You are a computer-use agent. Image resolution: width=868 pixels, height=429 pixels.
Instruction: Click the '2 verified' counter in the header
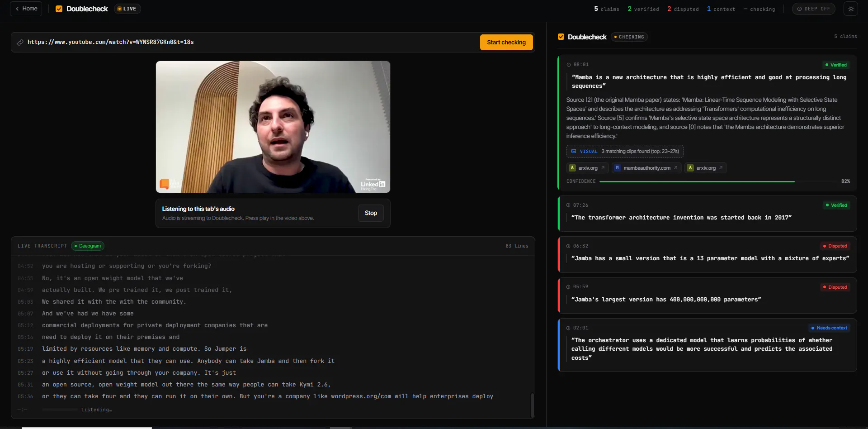[643, 9]
